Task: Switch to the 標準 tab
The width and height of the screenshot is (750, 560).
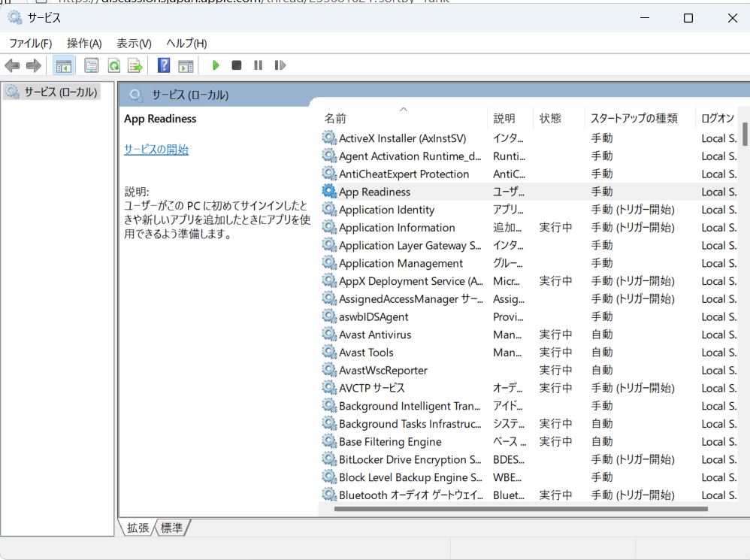Action: [172, 528]
